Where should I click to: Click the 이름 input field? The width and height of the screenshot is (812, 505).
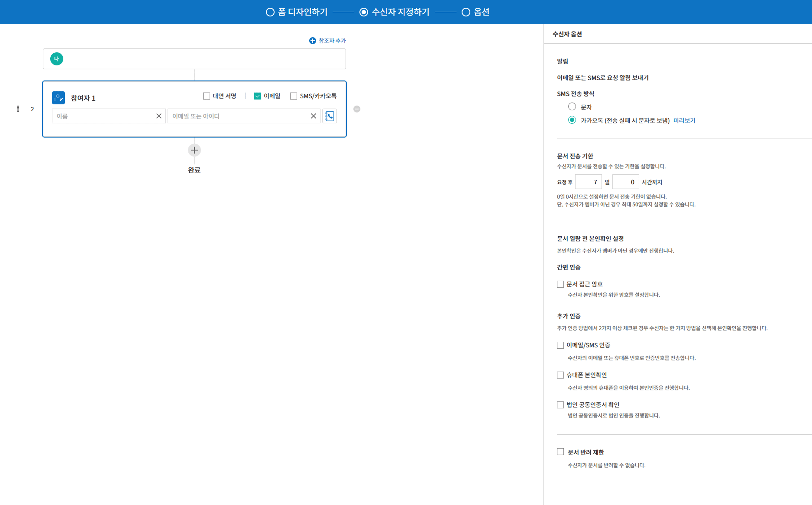[109, 116]
